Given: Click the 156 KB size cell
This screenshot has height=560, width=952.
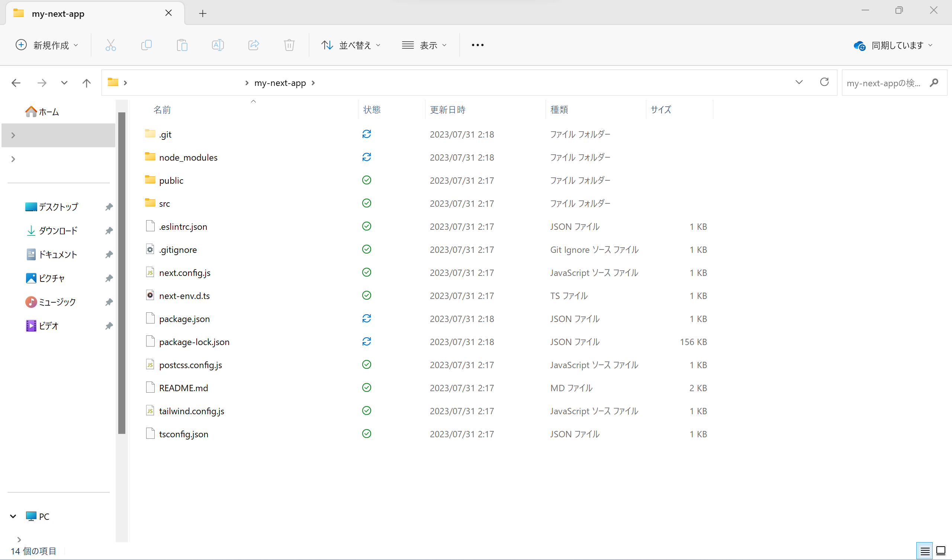Looking at the screenshot, I should pyautogui.click(x=693, y=342).
